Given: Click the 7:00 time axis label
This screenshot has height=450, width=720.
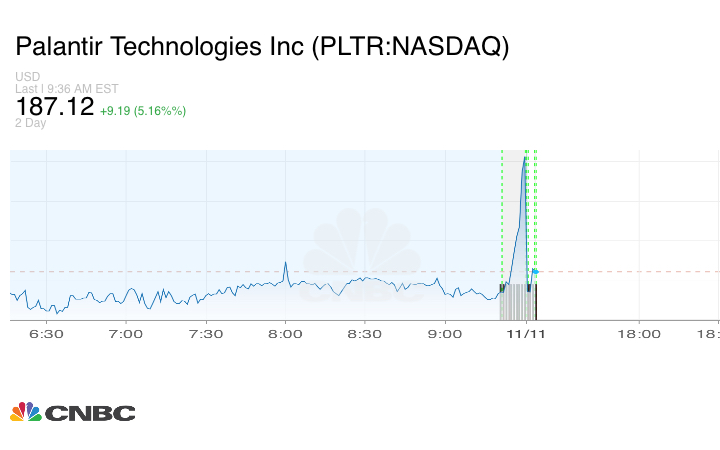Looking at the screenshot, I should coord(126,334).
